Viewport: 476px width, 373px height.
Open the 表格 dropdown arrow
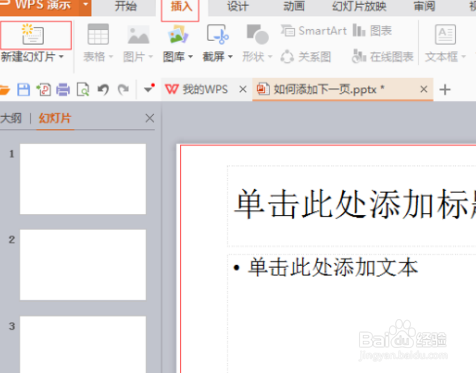(111, 57)
